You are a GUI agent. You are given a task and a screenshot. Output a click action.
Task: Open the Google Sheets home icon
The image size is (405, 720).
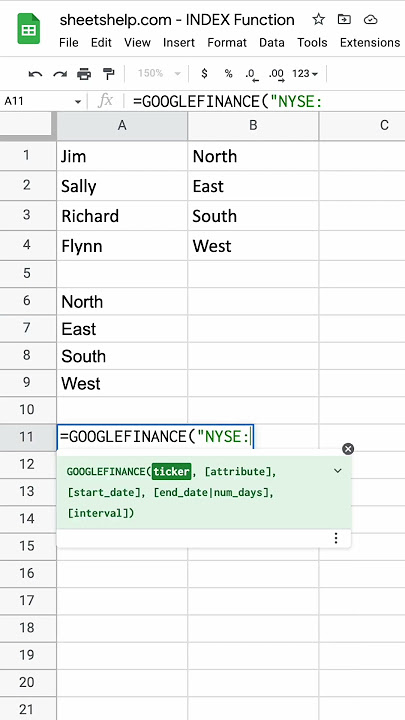(x=29, y=29)
